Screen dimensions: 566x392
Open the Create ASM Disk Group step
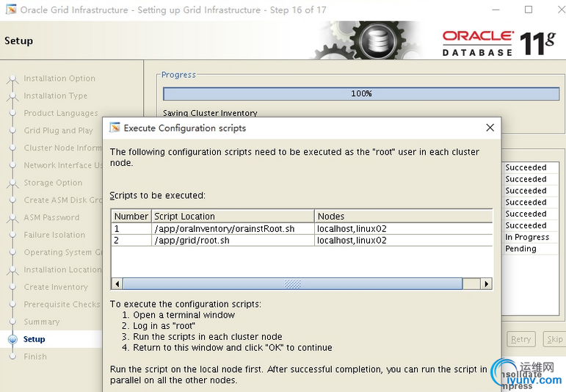pyautogui.click(x=63, y=200)
